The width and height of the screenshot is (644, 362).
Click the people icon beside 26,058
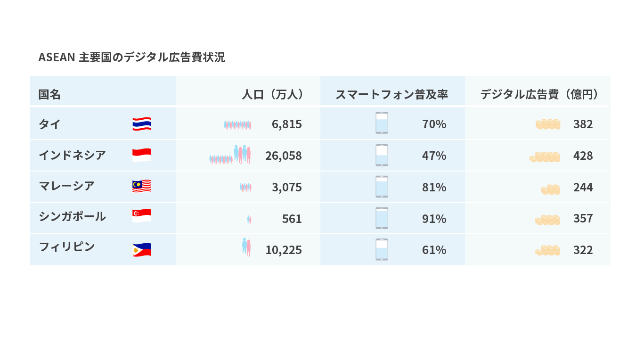pos(230,155)
